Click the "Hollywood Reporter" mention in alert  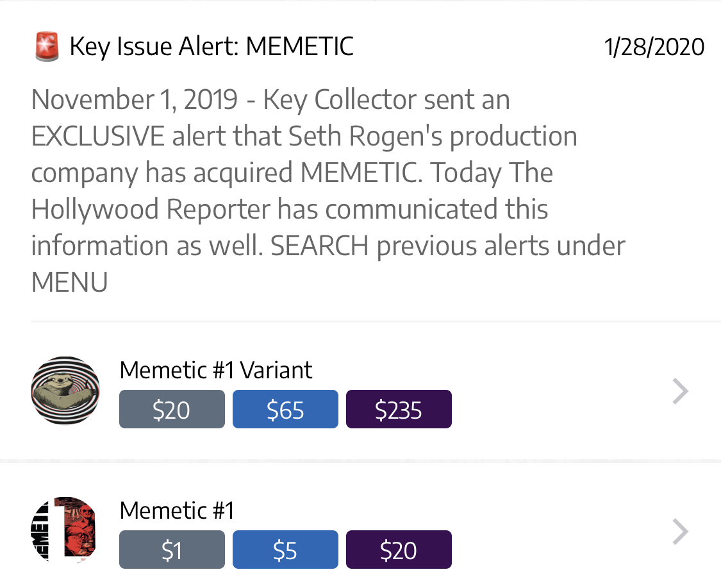(x=151, y=210)
